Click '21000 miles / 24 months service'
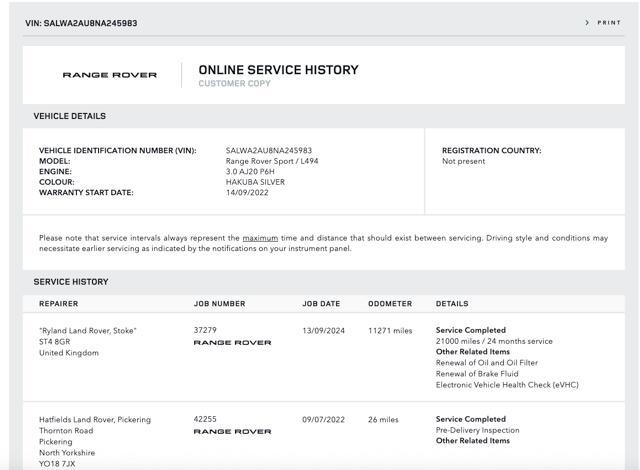The width and height of the screenshot is (640, 470). coord(494,341)
